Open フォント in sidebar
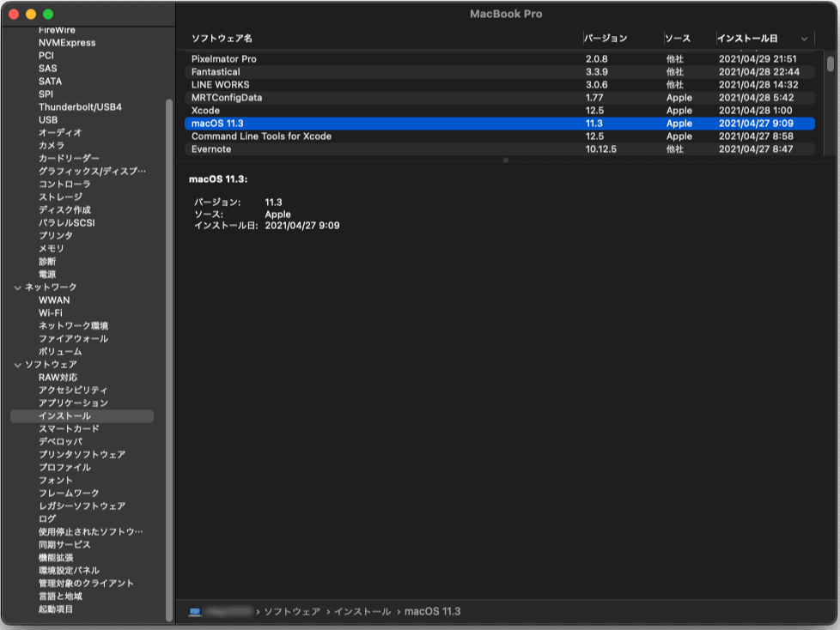Viewport: 840px width, 630px height. pyautogui.click(x=56, y=480)
